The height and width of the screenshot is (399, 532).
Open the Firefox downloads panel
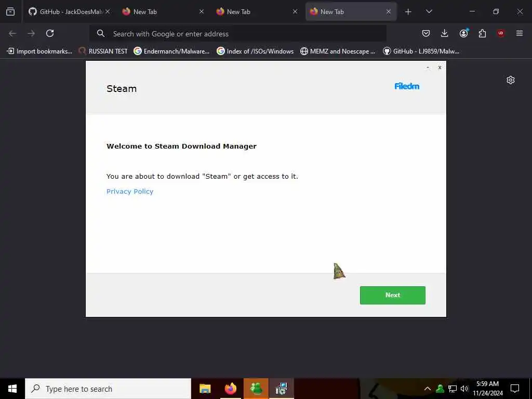[x=445, y=33]
